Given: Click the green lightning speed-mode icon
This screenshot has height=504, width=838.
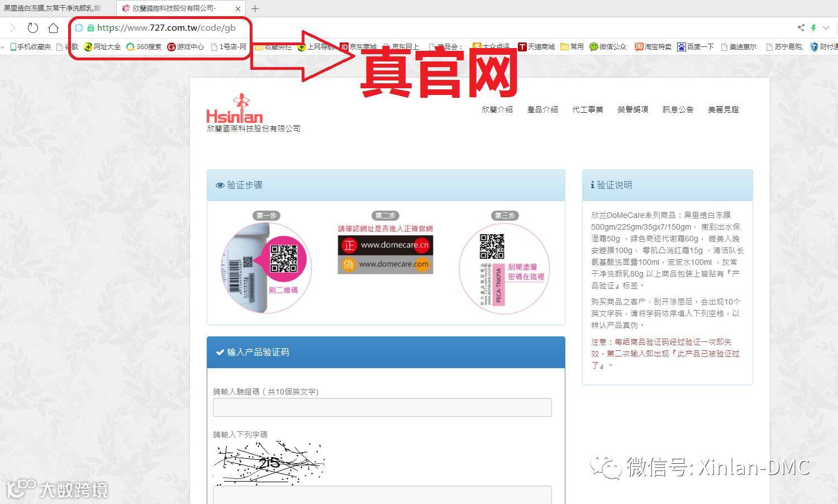Looking at the screenshot, I should coord(813,27).
